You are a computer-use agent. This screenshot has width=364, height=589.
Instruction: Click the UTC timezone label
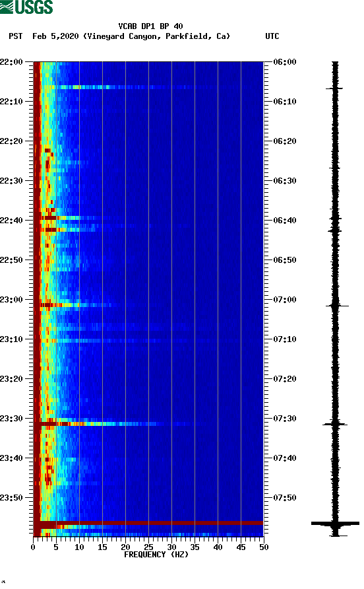click(272, 36)
